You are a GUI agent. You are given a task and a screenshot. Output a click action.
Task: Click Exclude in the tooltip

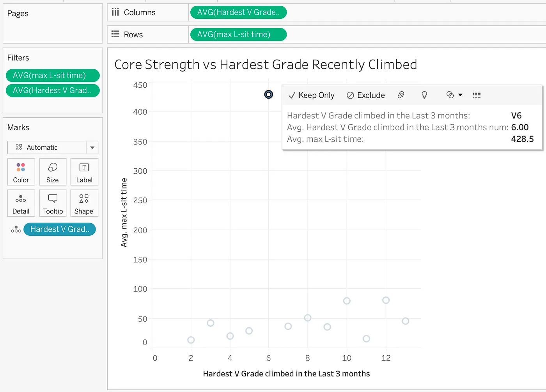pos(366,95)
